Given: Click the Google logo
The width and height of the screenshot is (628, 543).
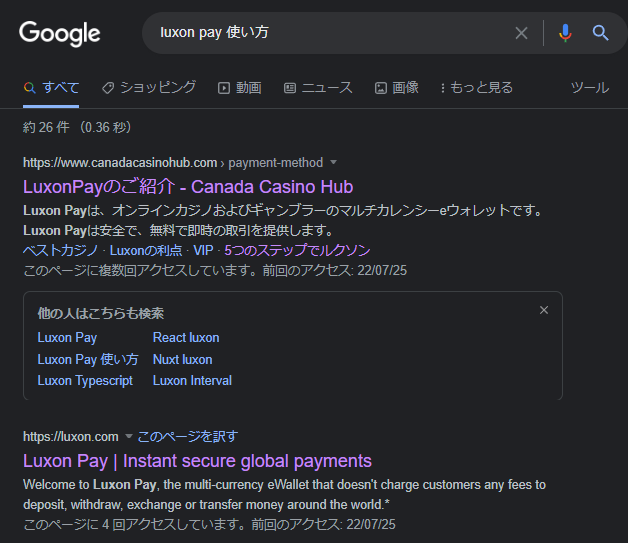Looking at the screenshot, I should point(60,33).
